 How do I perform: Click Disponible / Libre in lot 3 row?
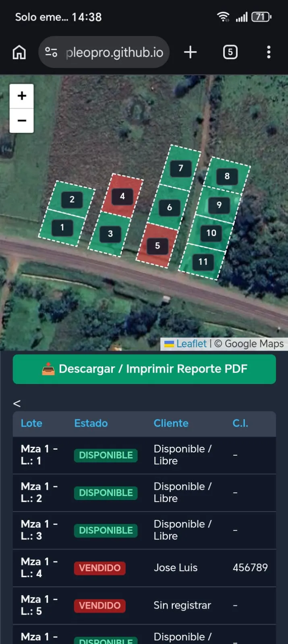point(182,530)
